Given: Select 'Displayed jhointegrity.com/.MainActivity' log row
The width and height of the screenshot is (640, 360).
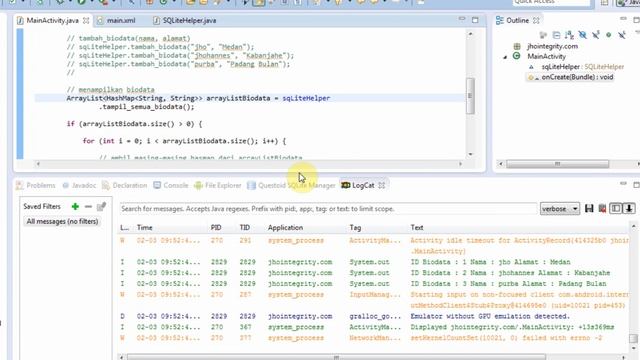Looking at the screenshot, I should 374,327.
